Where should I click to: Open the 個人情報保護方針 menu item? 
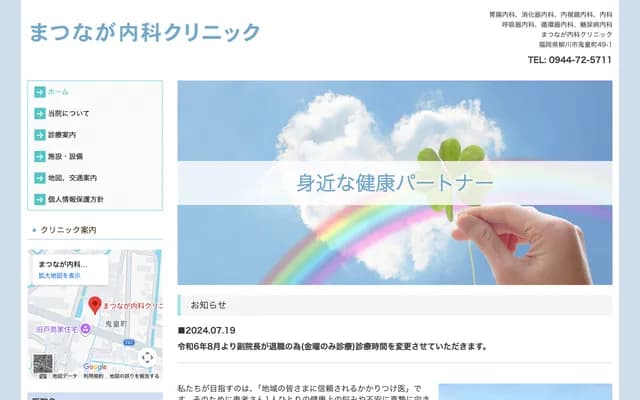tap(76, 200)
